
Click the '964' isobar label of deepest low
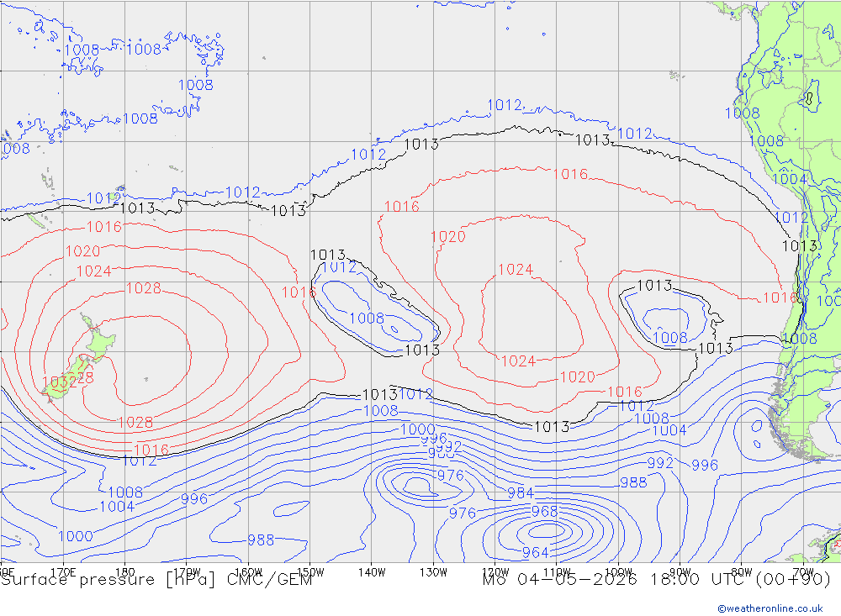coord(535,552)
